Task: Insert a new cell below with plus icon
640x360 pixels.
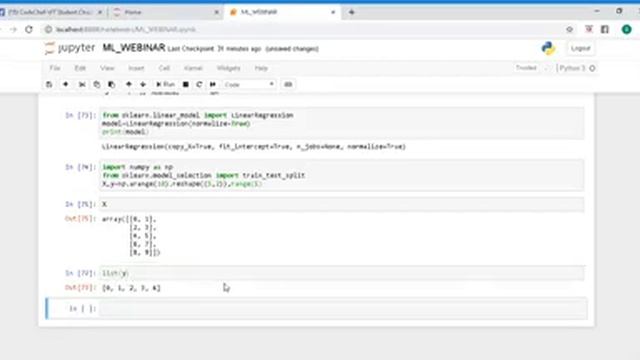Action: pyautogui.click(x=65, y=84)
